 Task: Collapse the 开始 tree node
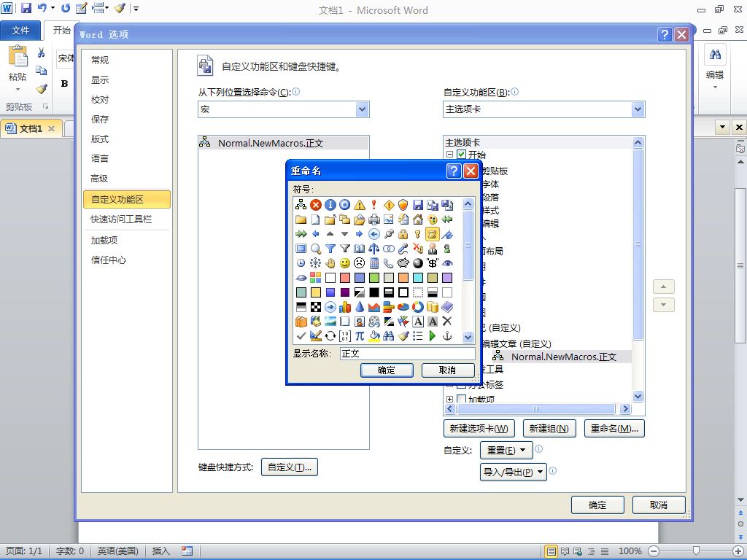(x=449, y=155)
